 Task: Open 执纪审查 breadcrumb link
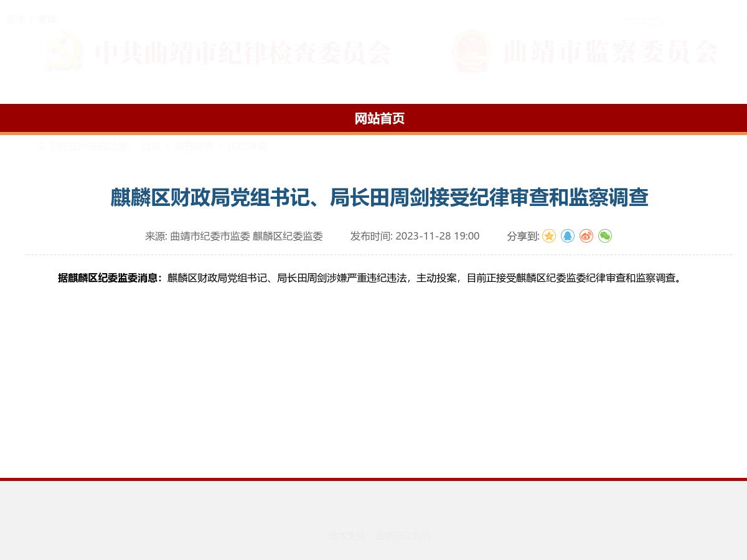(247, 146)
